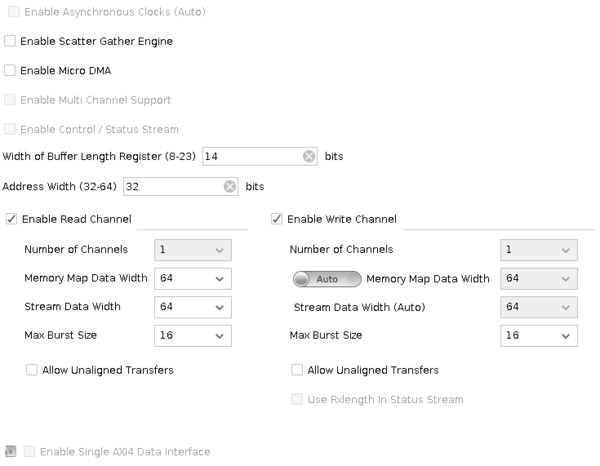Open Write Channel Memory Map Data Width dropdown
The height and width of the screenshot is (466, 600).
(539, 278)
